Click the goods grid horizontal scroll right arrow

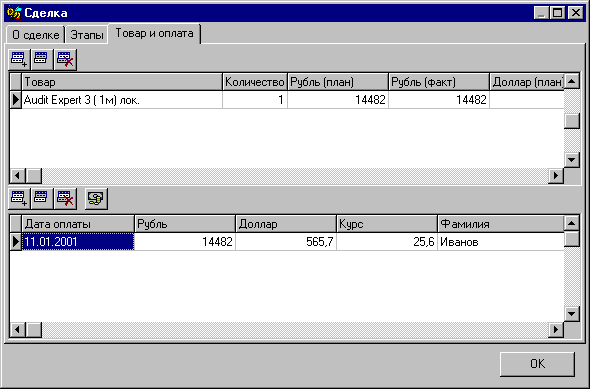[x=556, y=176]
